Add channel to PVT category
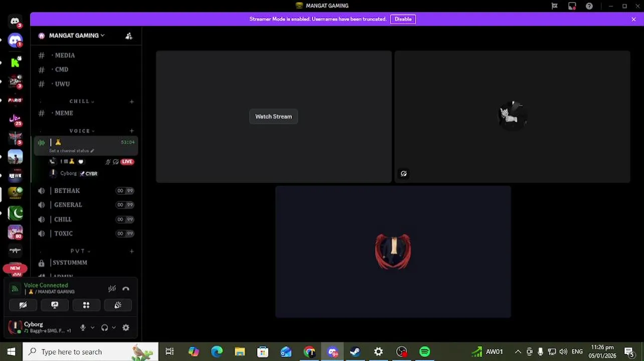 (x=131, y=251)
